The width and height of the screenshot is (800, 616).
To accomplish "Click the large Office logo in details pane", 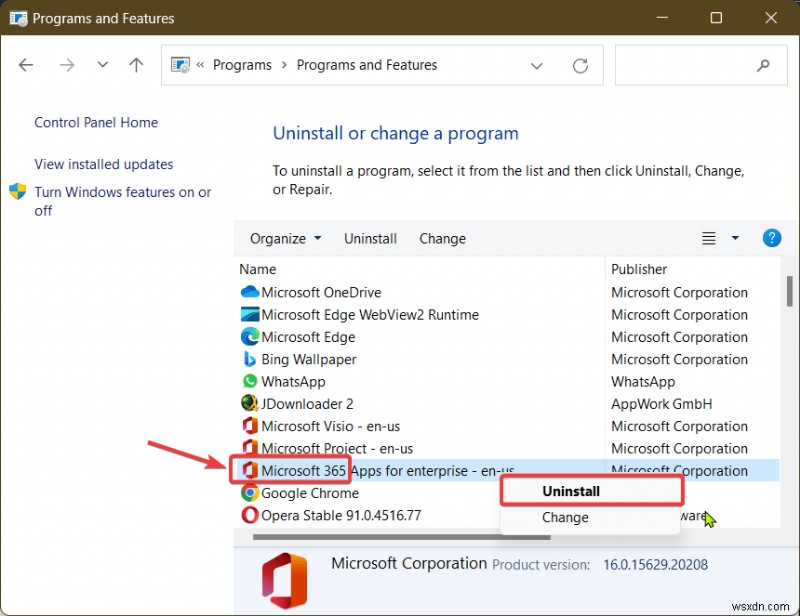I will pyautogui.click(x=285, y=581).
